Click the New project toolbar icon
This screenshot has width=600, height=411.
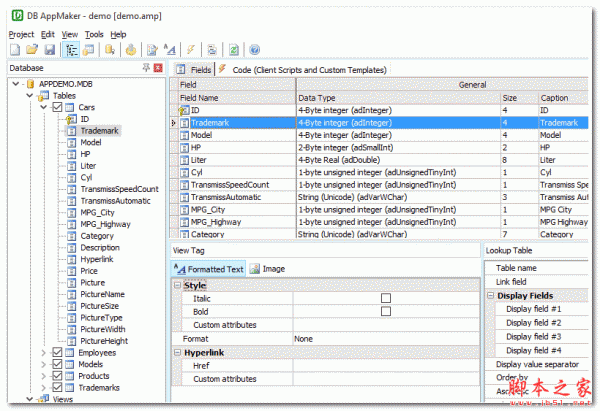point(14,49)
